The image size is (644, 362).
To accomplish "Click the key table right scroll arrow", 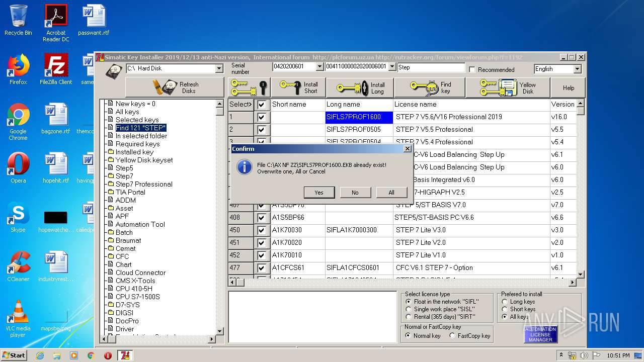I will [x=573, y=282].
